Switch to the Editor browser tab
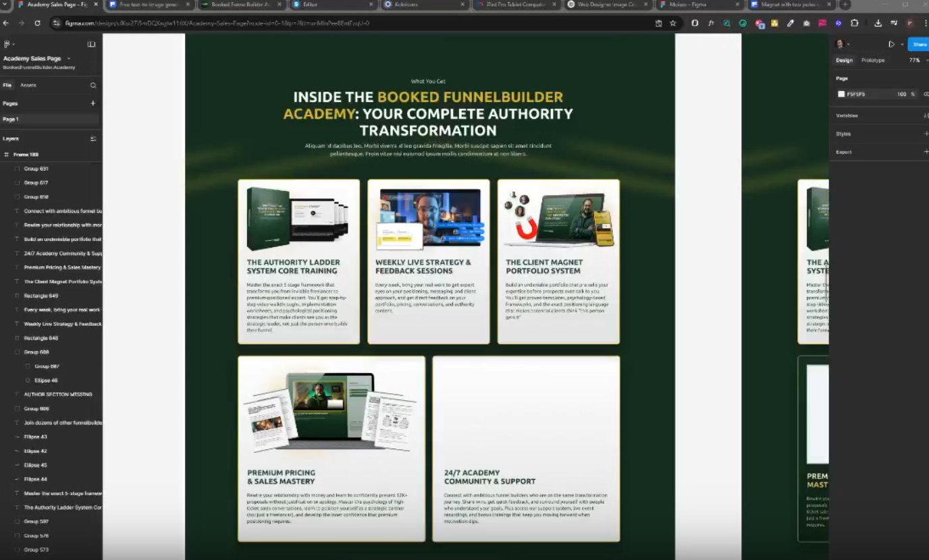 tap(332, 5)
